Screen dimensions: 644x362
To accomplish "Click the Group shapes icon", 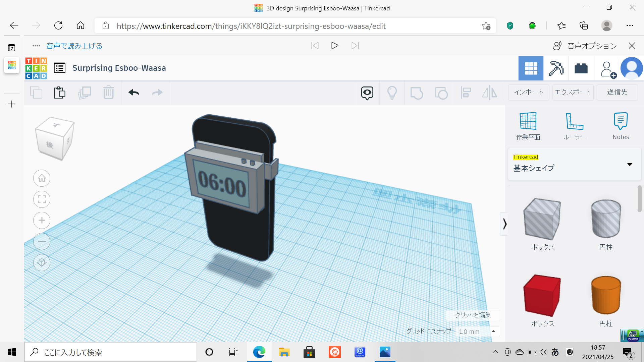I will (417, 93).
